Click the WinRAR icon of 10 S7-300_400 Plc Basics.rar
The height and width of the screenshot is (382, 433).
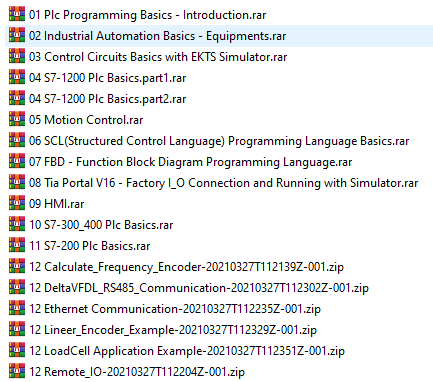17,224
